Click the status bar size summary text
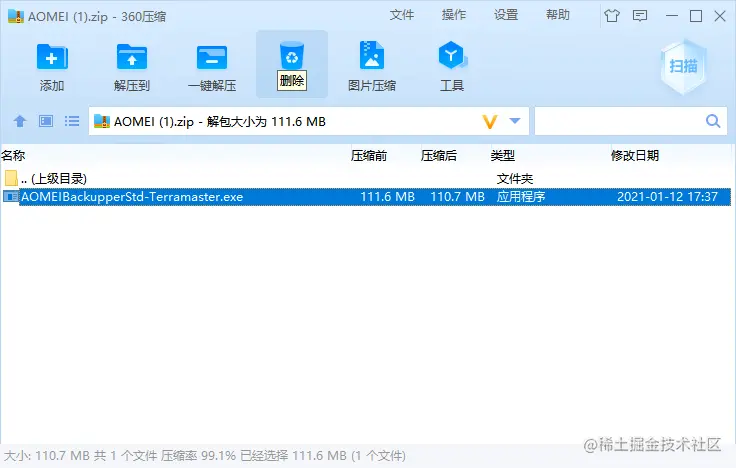 205,455
